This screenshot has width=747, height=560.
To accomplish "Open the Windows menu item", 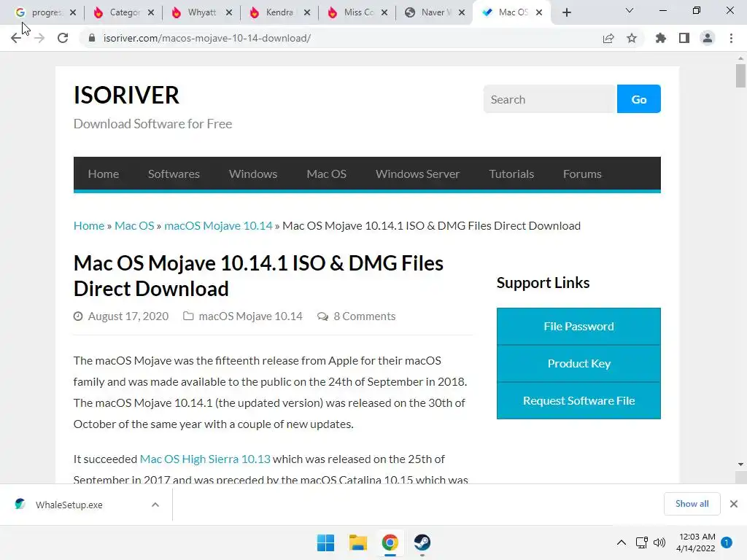I will click(x=253, y=174).
